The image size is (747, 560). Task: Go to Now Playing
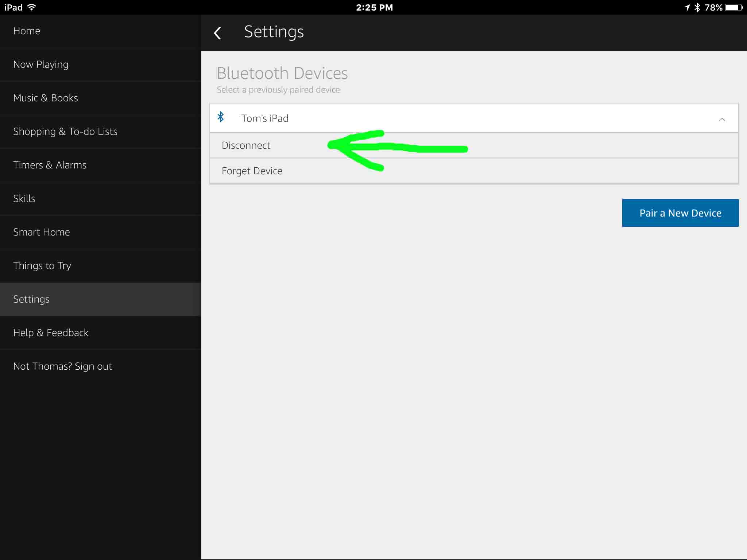tap(41, 64)
